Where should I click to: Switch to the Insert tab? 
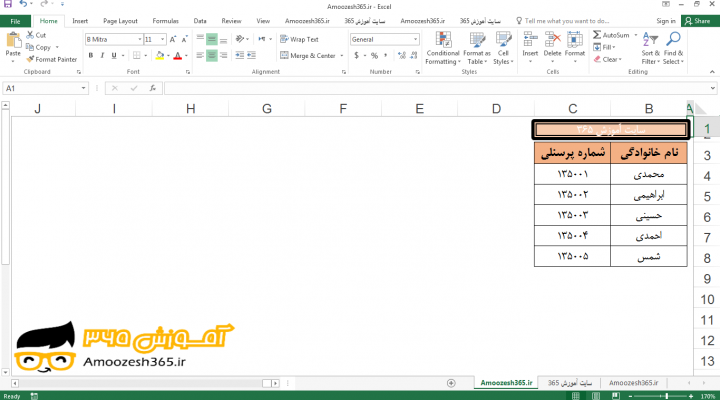(80, 21)
